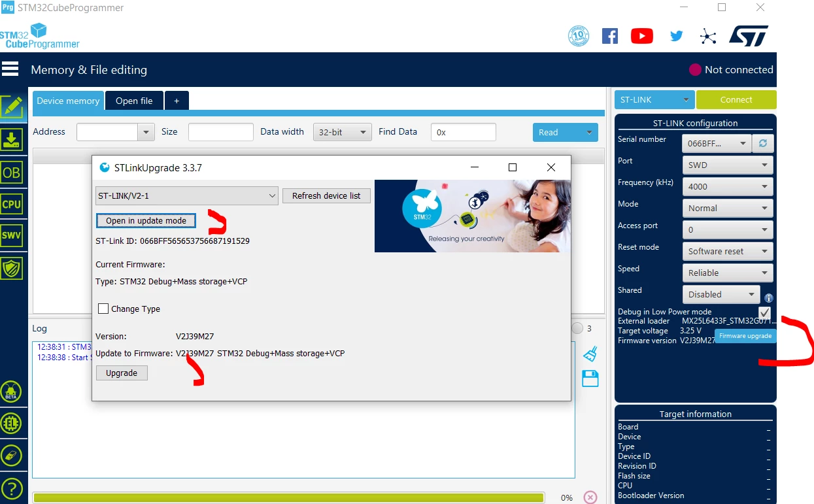Open the BETA features icon
Viewport: 814px width, 504px height.
coord(12,392)
